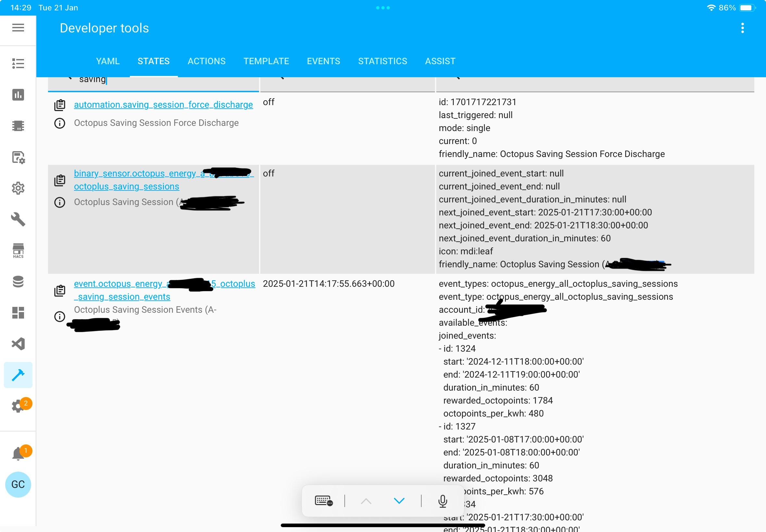Screen dimensions: 766x532
Task: Open the binary_sensor octoplus_saving_sessions link
Action: 164,180
